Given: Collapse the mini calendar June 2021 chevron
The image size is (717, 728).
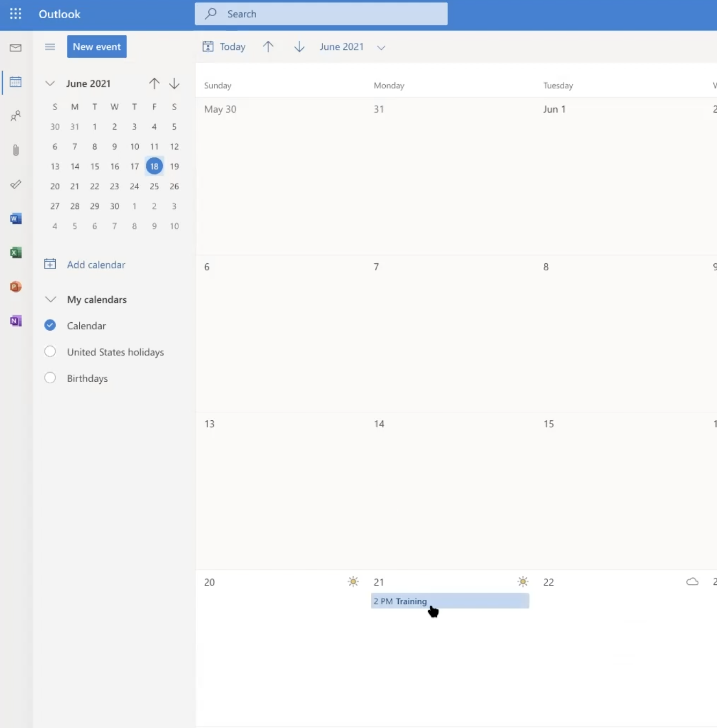Looking at the screenshot, I should coord(50,84).
